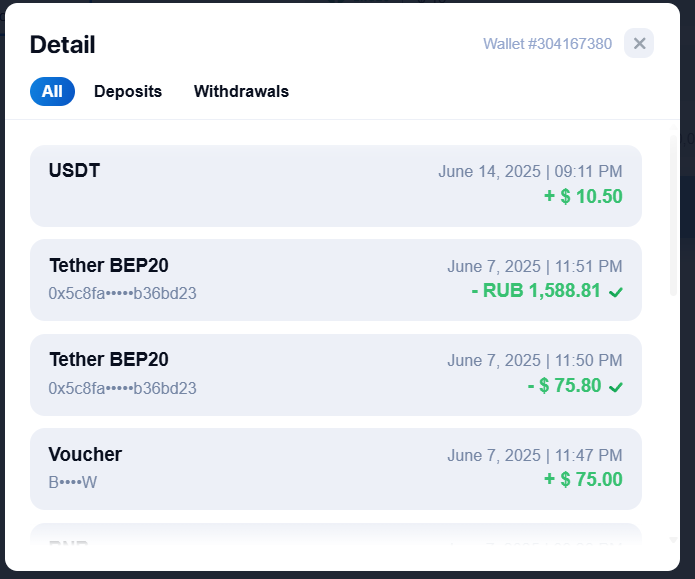Click the + $ 10.50 amount
695x579 pixels.
coord(583,196)
